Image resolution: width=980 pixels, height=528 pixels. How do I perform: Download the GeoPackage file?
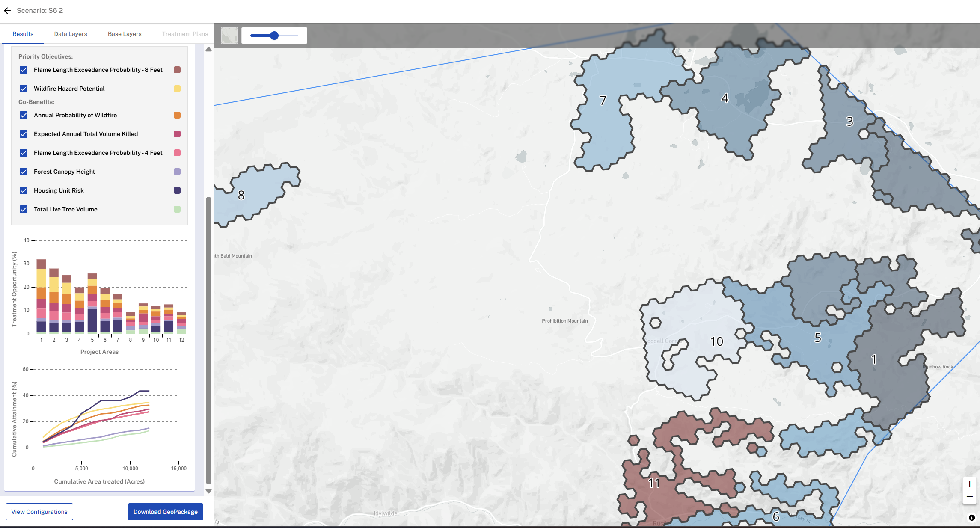165,512
